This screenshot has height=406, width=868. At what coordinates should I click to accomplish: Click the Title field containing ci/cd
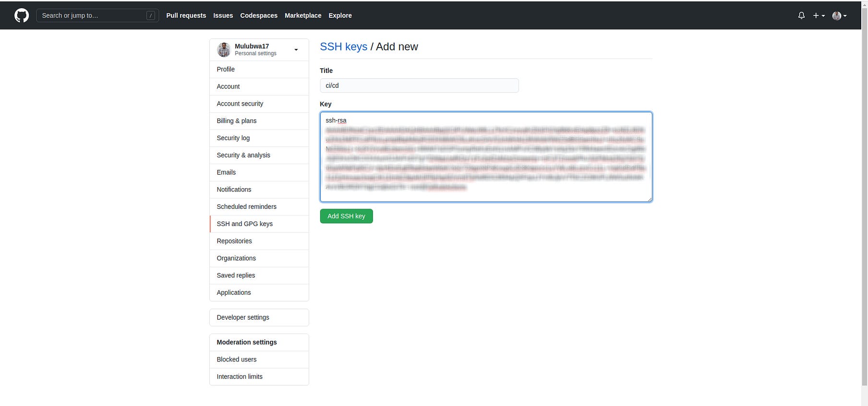(x=419, y=85)
